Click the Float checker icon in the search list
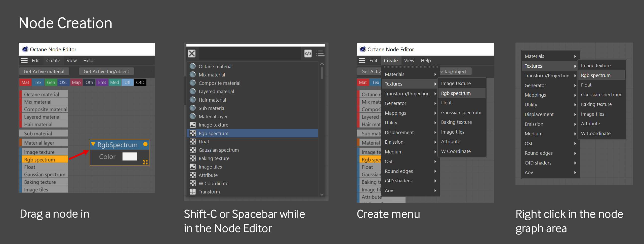 pyautogui.click(x=193, y=141)
